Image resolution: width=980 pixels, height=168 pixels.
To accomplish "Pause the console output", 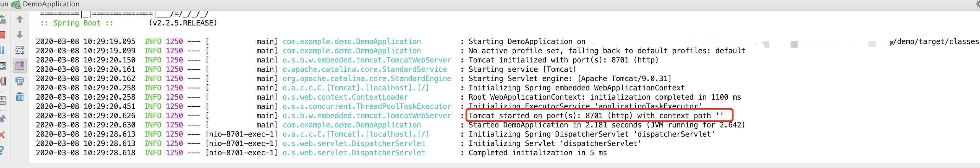I will [x=2, y=50].
